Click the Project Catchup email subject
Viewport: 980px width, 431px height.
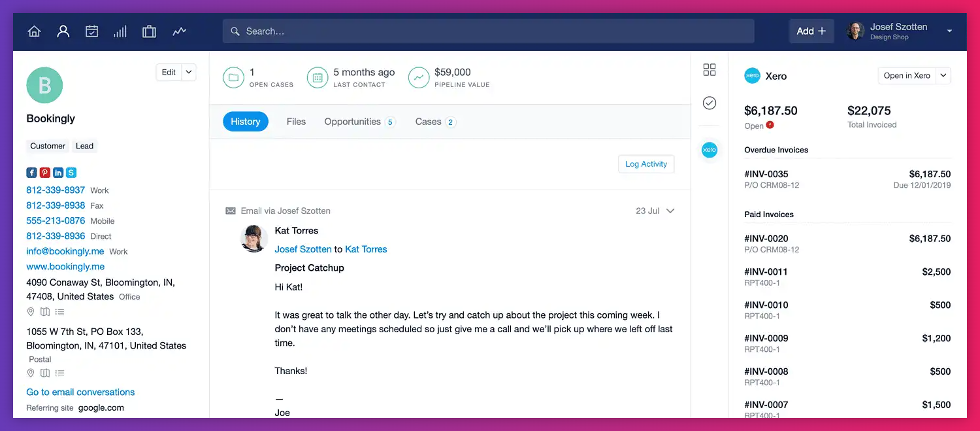point(310,268)
